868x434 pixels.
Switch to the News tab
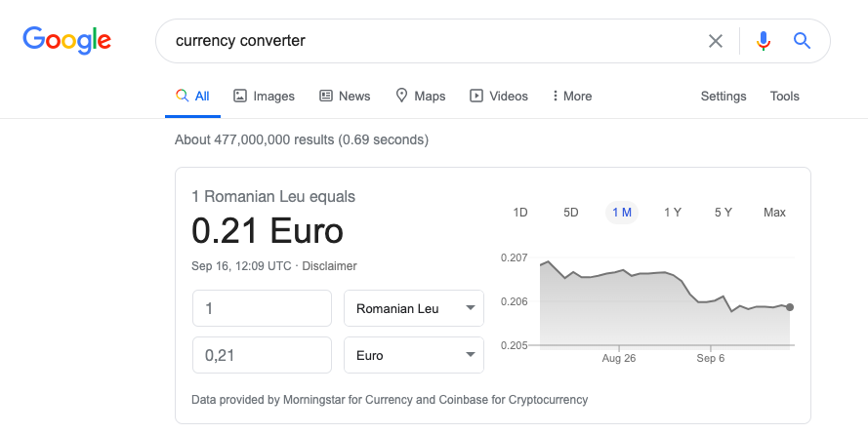[345, 96]
